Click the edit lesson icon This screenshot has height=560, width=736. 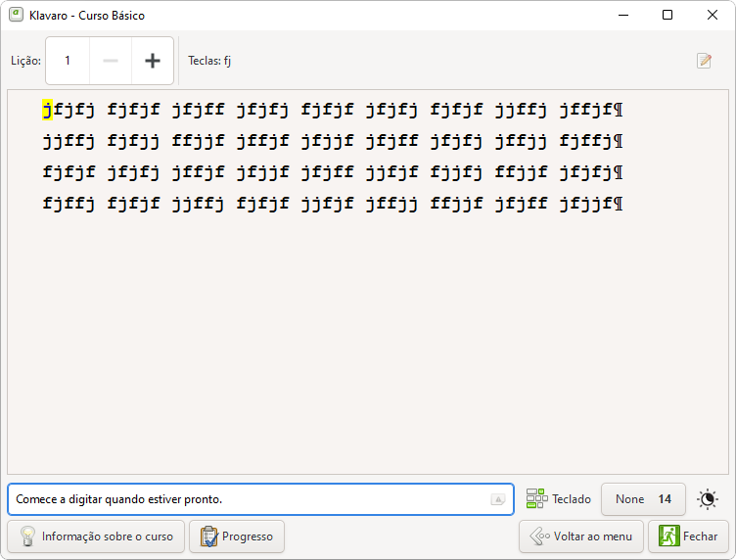point(704,61)
